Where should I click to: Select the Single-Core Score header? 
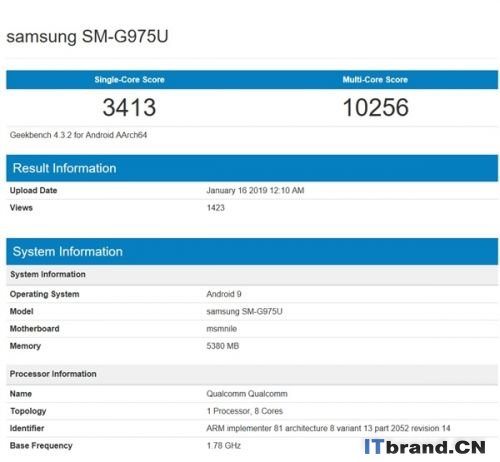point(129,80)
